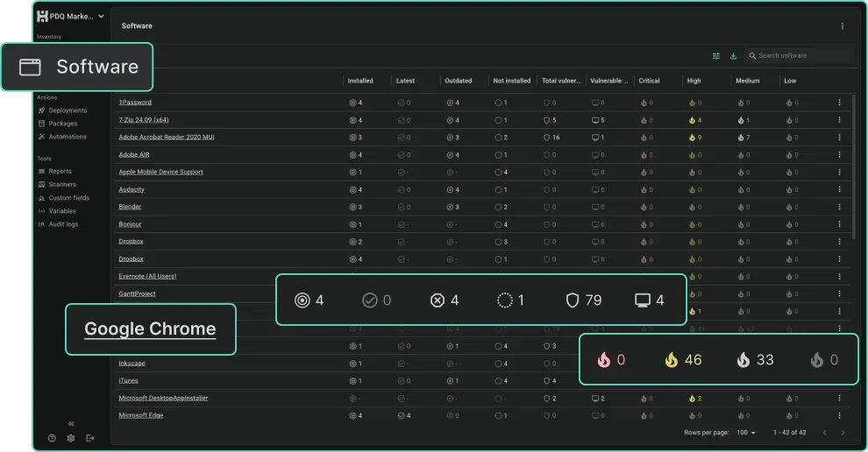This screenshot has height=452, width=868.
Task: Open the 7-Zip row three-dot menu
Action: click(839, 120)
